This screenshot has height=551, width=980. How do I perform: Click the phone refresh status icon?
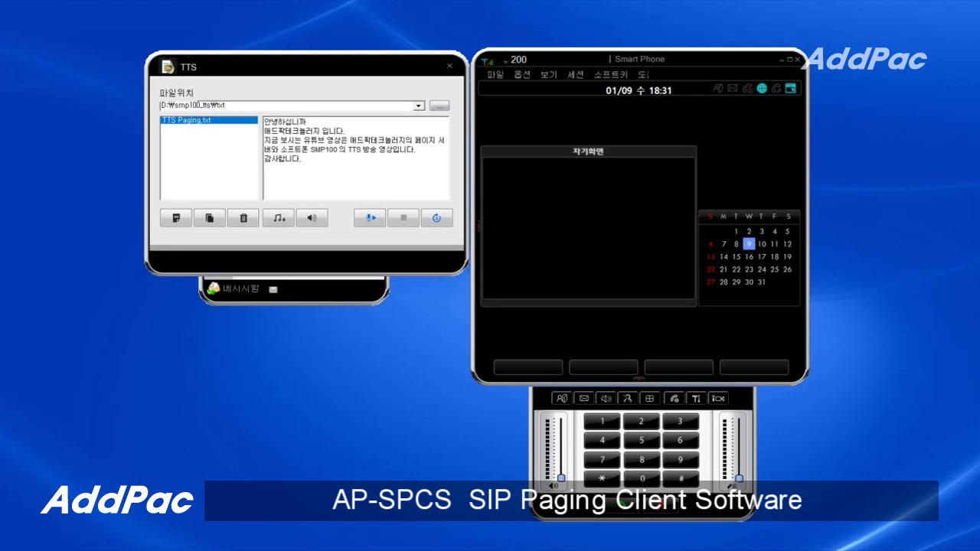pyautogui.click(x=776, y=89)
